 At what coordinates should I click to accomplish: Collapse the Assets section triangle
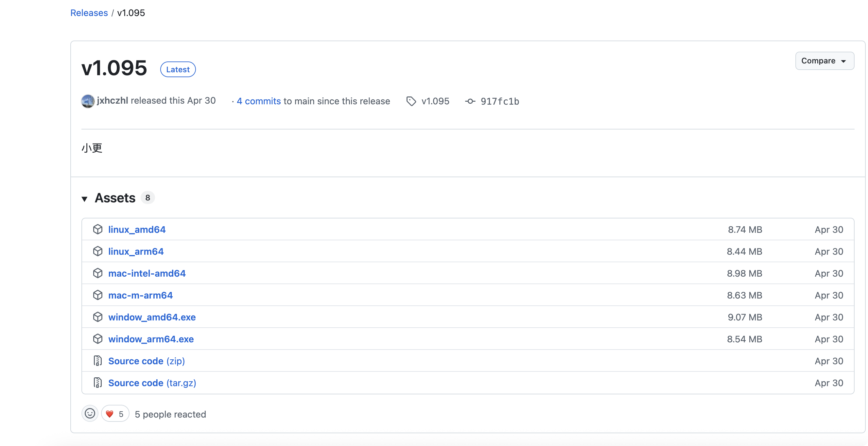click(85, 199)
